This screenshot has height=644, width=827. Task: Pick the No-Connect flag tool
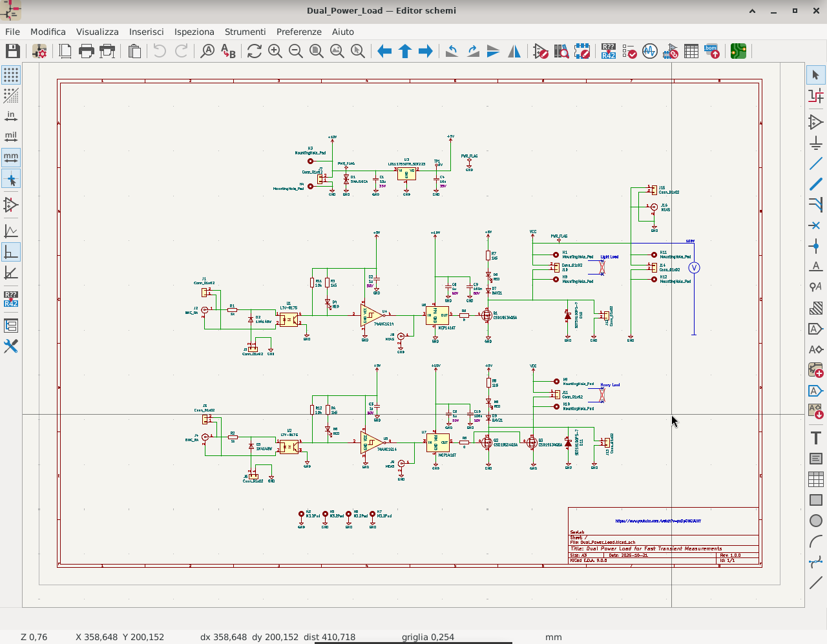click(x=815, y=225)
